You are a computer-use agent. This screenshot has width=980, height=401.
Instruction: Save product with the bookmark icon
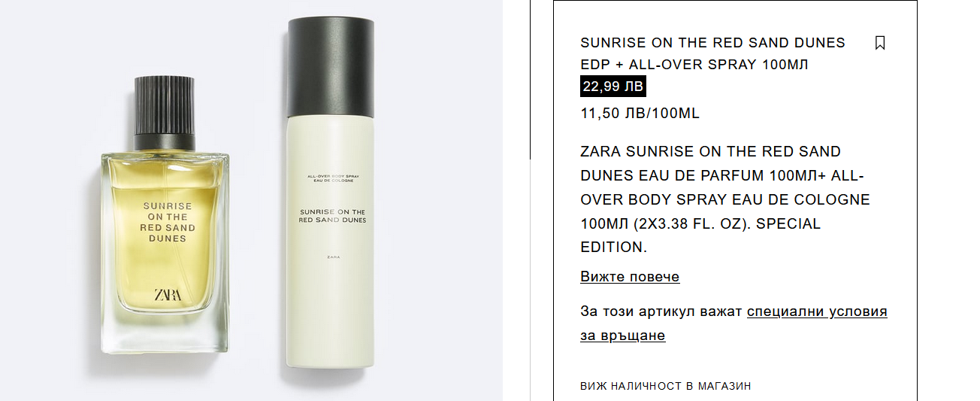(880, 43)
